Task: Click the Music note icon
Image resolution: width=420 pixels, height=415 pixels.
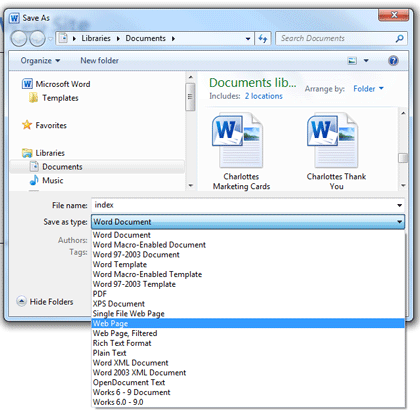Action: click(34, 180)
